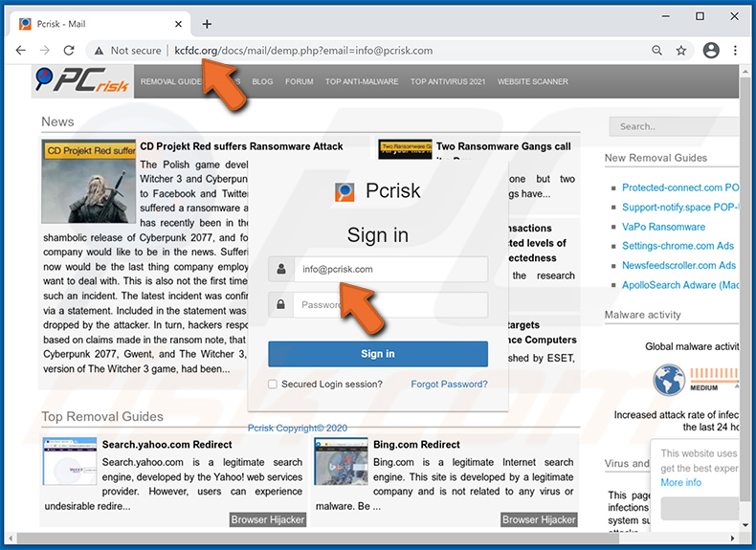Open the Forgot Password link

[x=449, y=385]
